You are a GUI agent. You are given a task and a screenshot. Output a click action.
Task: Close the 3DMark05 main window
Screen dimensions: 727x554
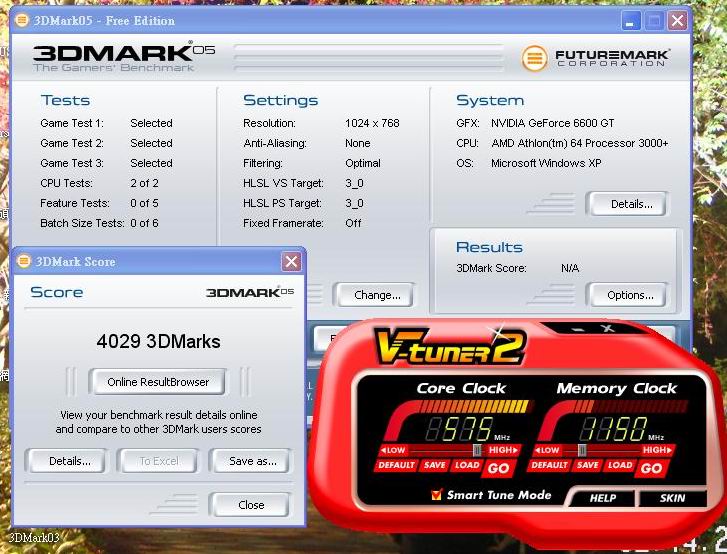coord(677,21)
